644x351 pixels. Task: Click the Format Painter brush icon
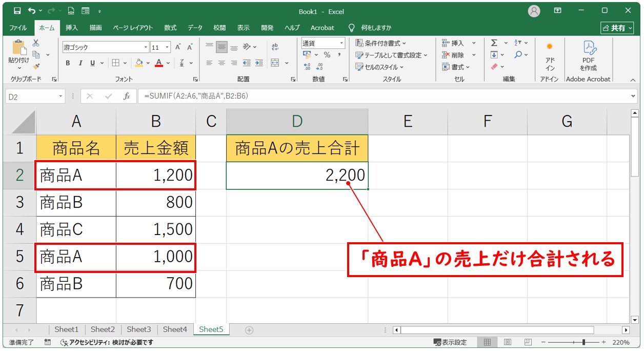pos(36,66)
